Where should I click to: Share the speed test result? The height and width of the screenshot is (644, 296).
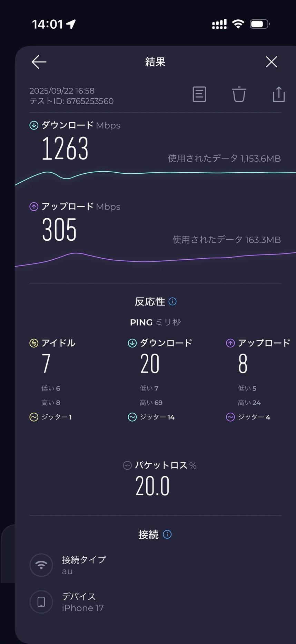279,94
